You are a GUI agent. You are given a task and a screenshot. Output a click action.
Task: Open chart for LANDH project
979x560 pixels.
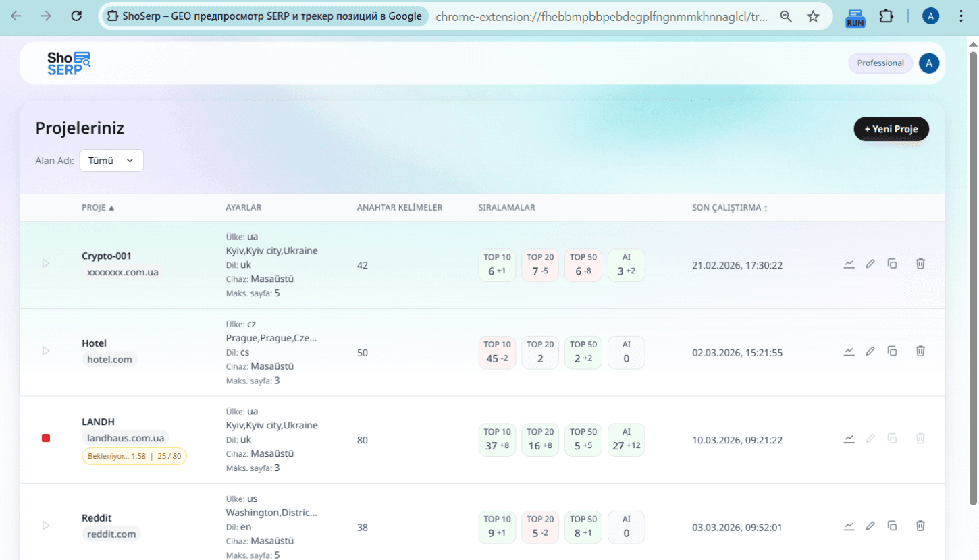[x=849, y=439]
